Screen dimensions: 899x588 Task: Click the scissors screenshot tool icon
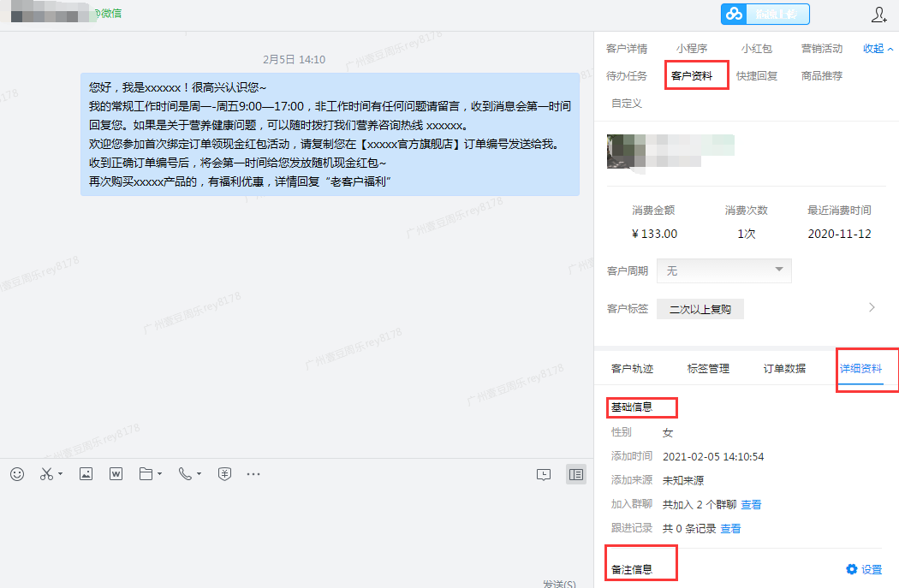coord(47,473)
